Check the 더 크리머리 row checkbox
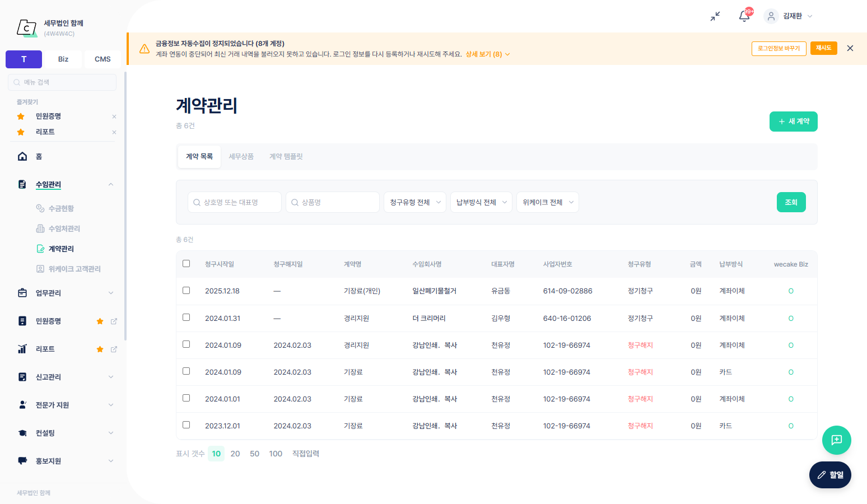The width and height of the screenshot is (867, 504). click(187, 318)
